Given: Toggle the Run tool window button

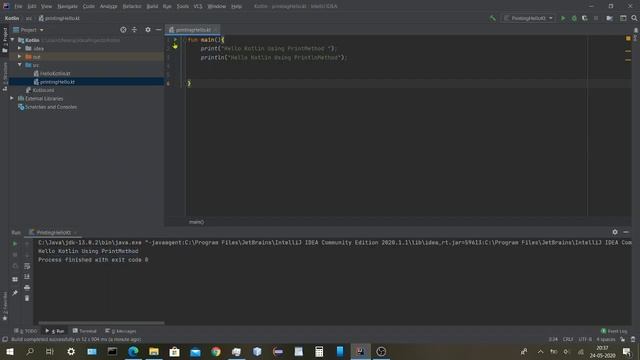Looking at the screenshot, I should [x=55, y=331].
